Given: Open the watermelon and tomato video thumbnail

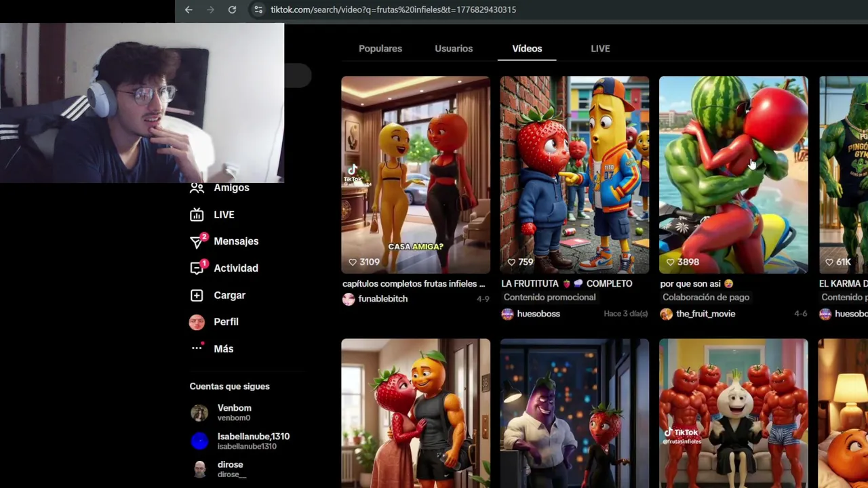Looking at the screenshot, I should [733, 175].
